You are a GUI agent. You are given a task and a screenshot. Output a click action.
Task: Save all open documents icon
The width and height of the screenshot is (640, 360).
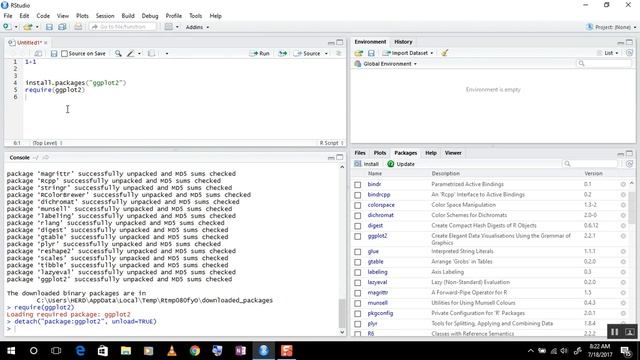(x=62, y=27)
